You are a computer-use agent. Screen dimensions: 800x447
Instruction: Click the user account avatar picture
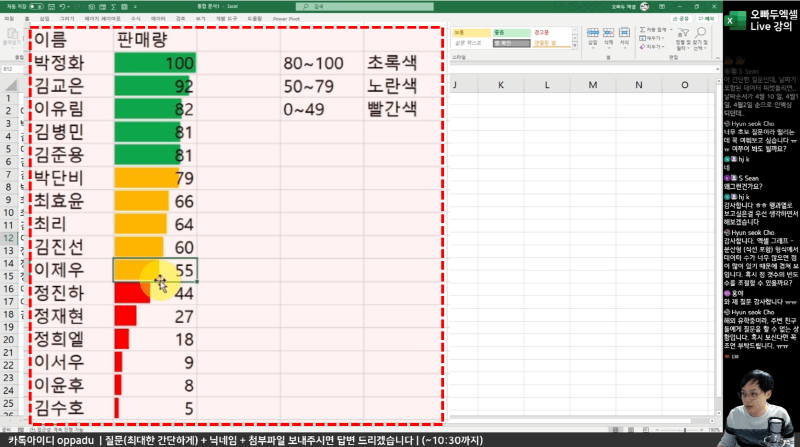pyautogui.click(x=644, y=7)
